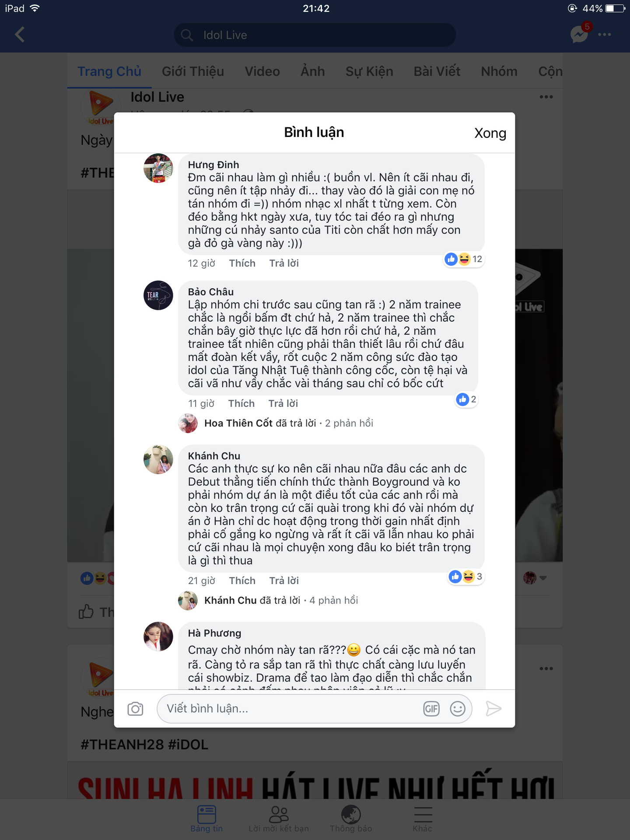Open Hưng Đinh's profile picture

158,168
